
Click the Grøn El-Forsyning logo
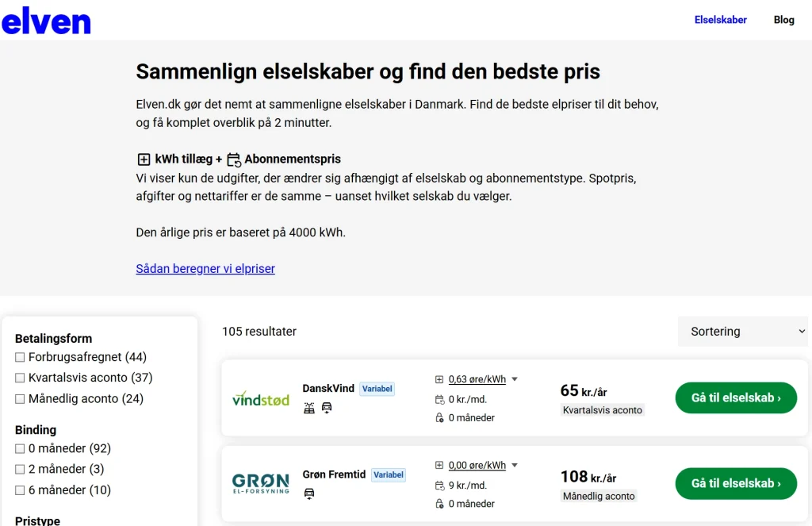pyautogui.click(x=261, y=483)
